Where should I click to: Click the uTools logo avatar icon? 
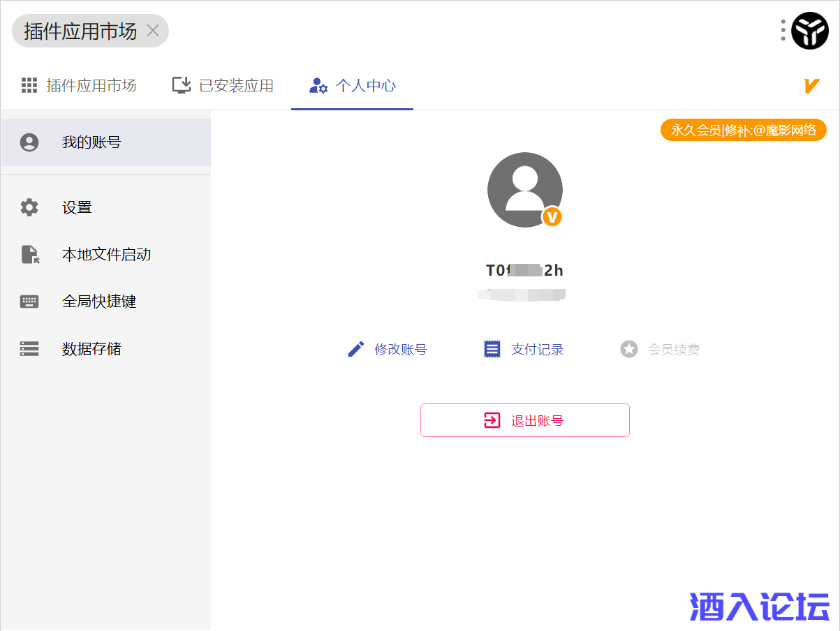809,31
